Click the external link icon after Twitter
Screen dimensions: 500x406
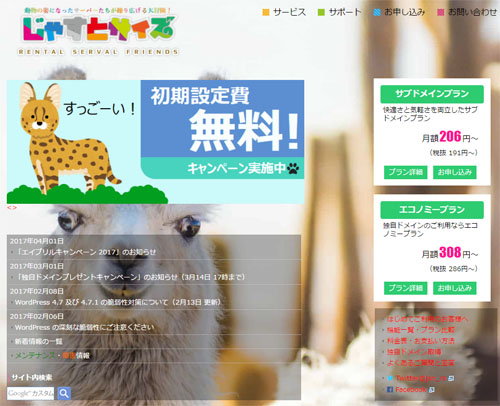click(451, 378)
